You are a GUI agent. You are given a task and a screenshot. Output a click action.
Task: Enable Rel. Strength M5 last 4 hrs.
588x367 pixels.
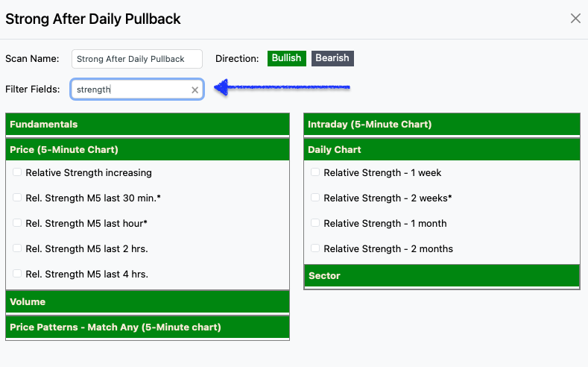[17, 274]
